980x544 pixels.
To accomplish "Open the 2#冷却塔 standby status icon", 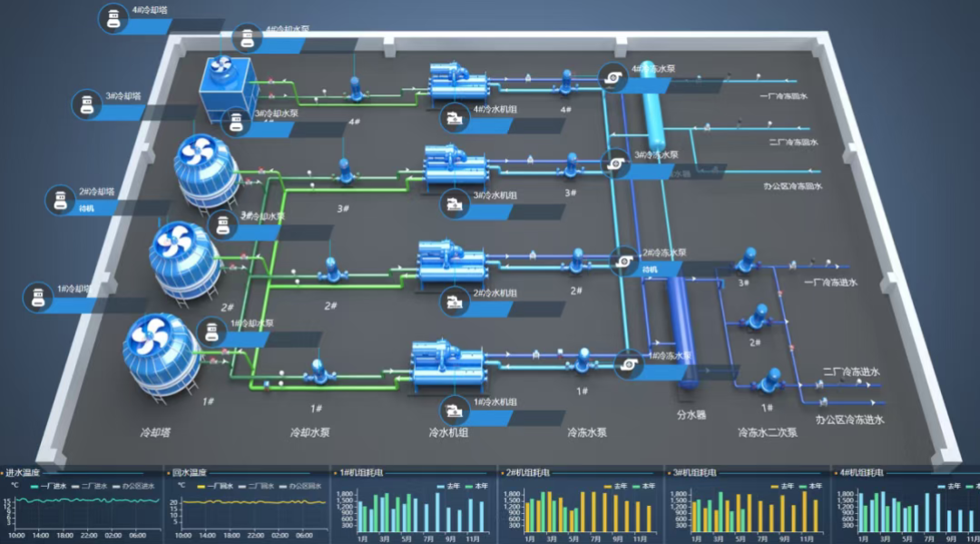I will [x=61, y=199].
